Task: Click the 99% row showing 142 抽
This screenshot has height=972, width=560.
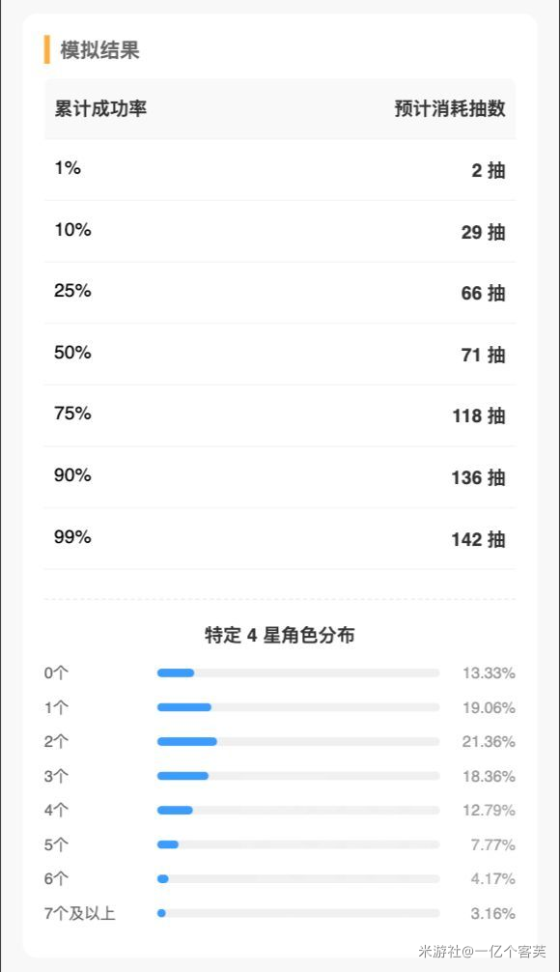Action: [280, 536]
